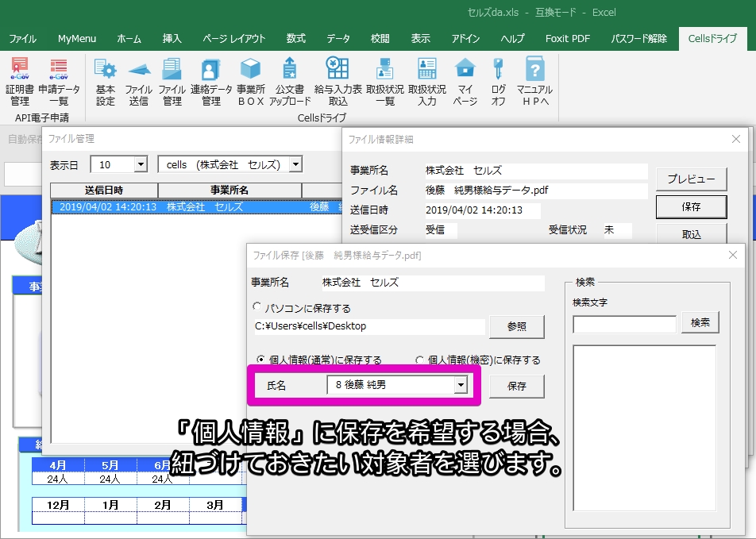Click the 取込 button
Screen dimensions: 756x539
[692, 234]
